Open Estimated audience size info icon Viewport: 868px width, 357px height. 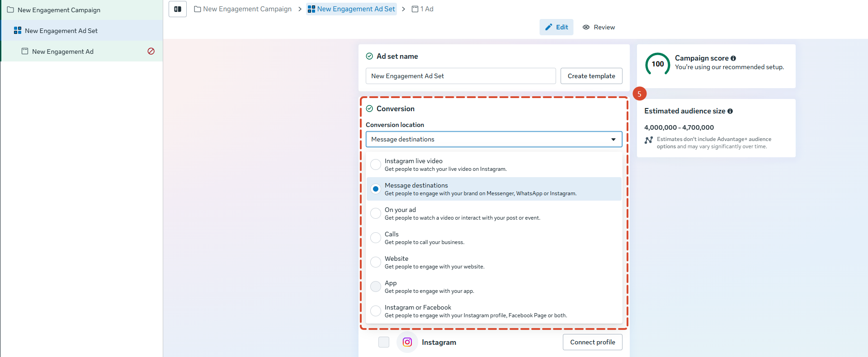coord(730,111)
